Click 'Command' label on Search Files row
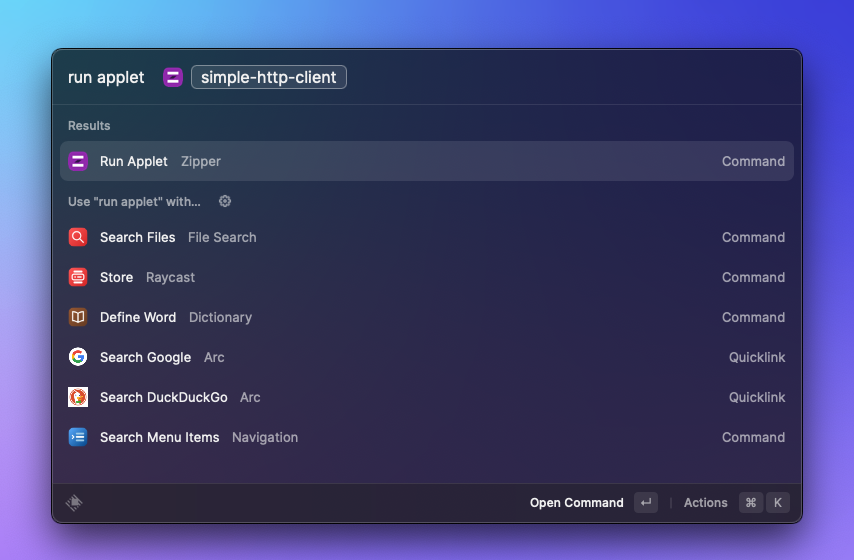The height and width of the screenshot is (560, 854). [753, 238]
